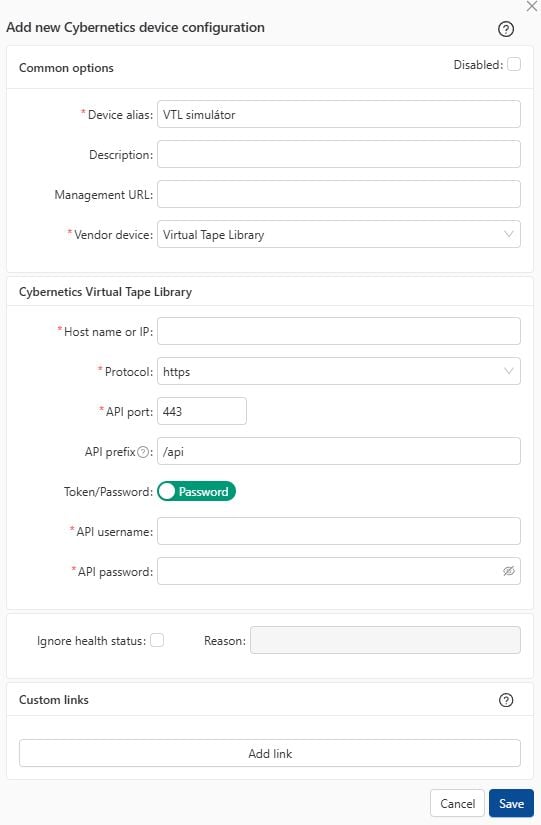Open the Protocol https dropdown
Viewport: 541px width, 825px height.
tap(339, 371)
